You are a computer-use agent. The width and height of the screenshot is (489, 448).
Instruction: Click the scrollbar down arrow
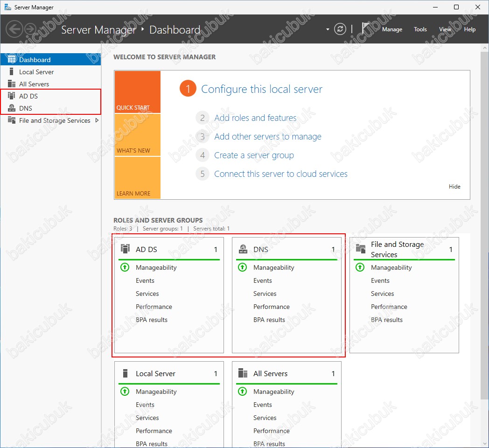pos(484,444)
